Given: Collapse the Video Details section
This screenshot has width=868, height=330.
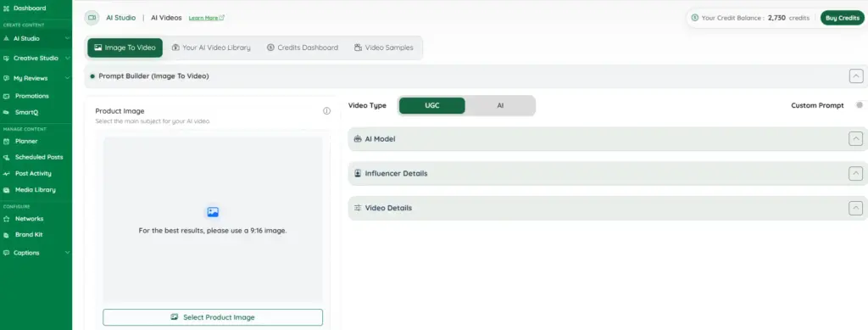Looking at the screenshot, I should click(856, 208).
